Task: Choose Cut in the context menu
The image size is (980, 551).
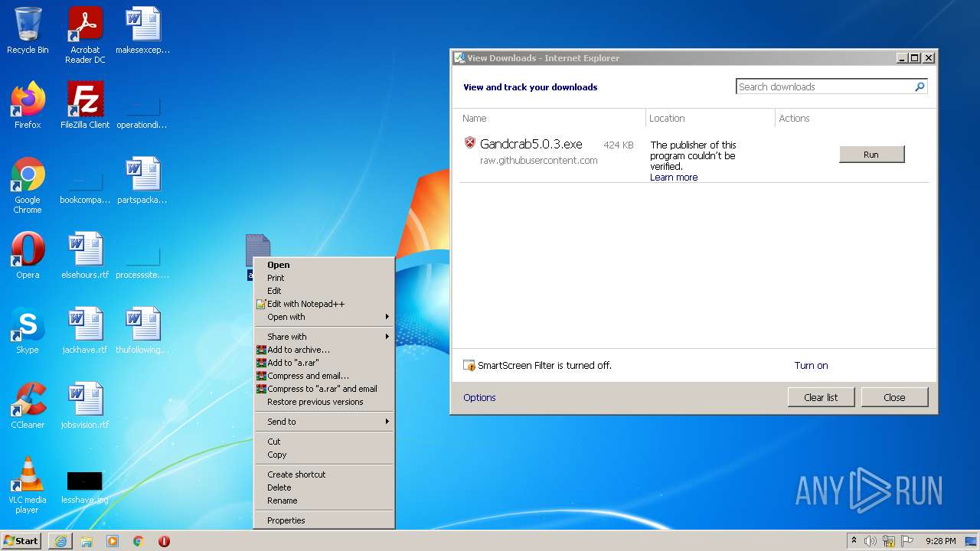Action: 324,442
